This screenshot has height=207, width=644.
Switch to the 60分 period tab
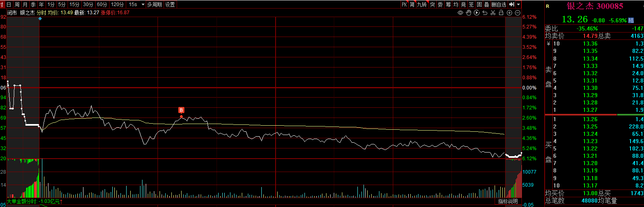tap(102, 4)
